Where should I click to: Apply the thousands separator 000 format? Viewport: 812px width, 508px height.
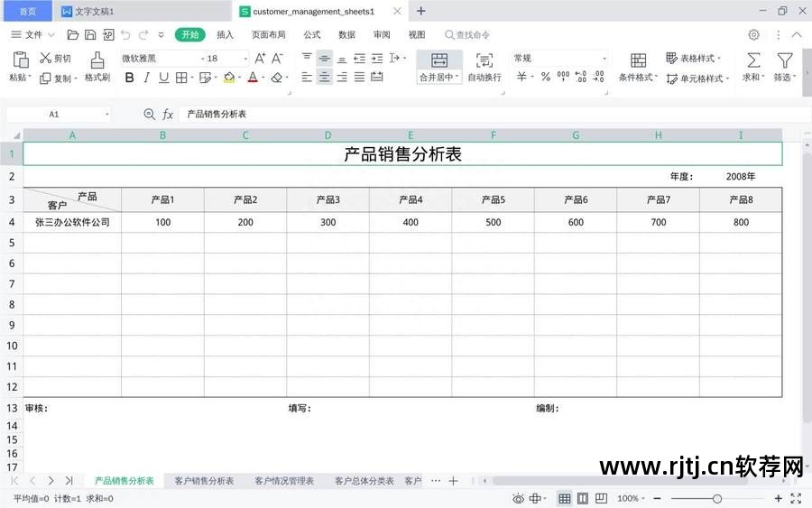pyautogui.click(x=563, y=77)
